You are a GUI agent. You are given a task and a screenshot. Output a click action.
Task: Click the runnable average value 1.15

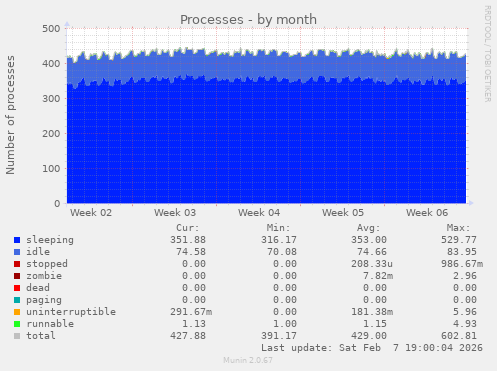tap(375, 324)
